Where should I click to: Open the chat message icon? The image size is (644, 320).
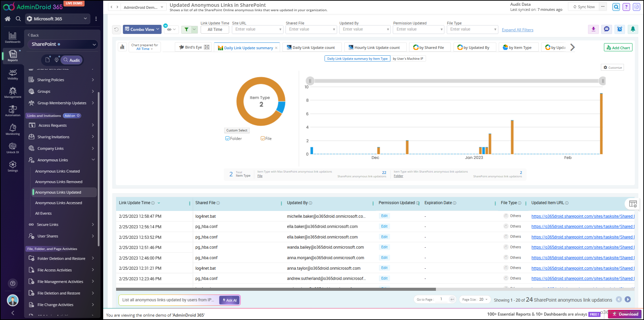coord(607,29)
